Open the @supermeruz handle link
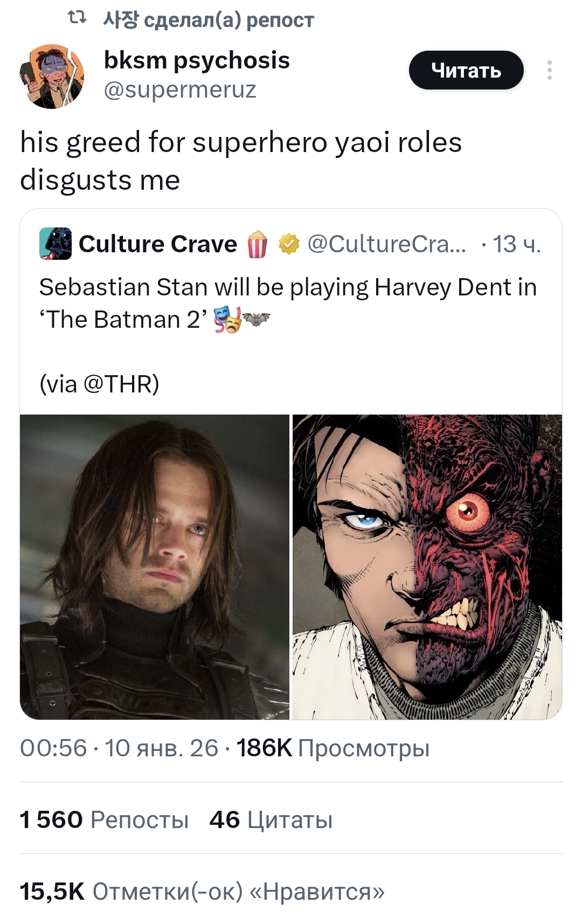 [x=180, y=89]
